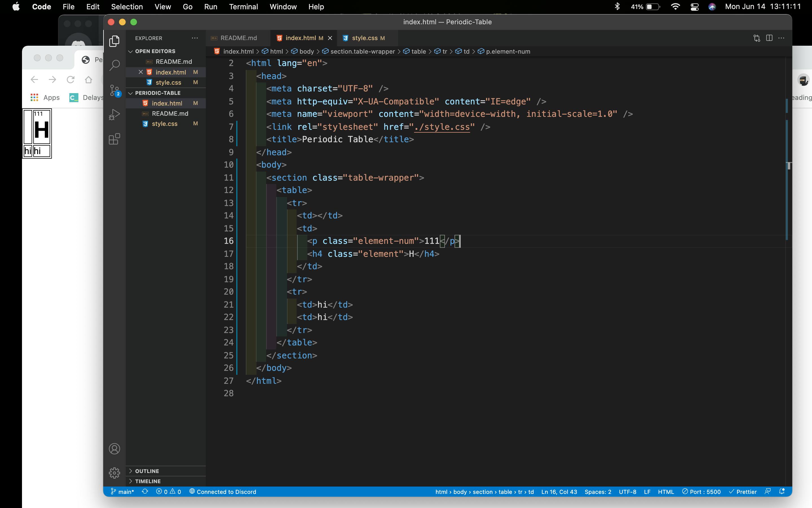
Task: Click the Wi-Fi icon in menu bar
Action: click(x=675, y=7)
